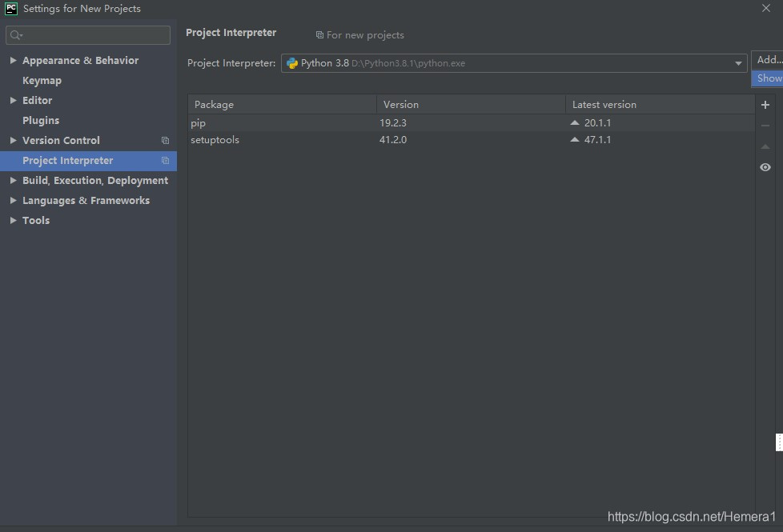The width and height of the screenshot is (783, 532).
Task: Click the uninstall package minus icon
Action: (765, 126)
